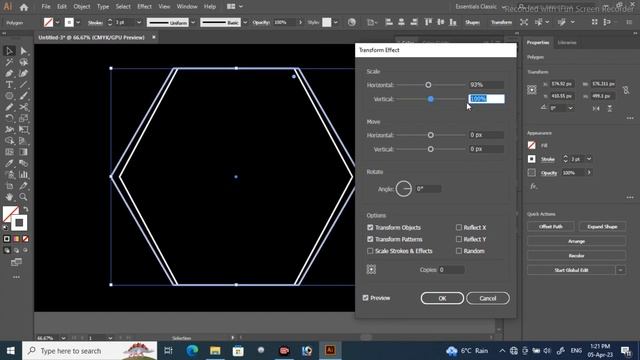Select the Hand tool
The width and height of the screenshot is (640, 360).
(9, 197)
